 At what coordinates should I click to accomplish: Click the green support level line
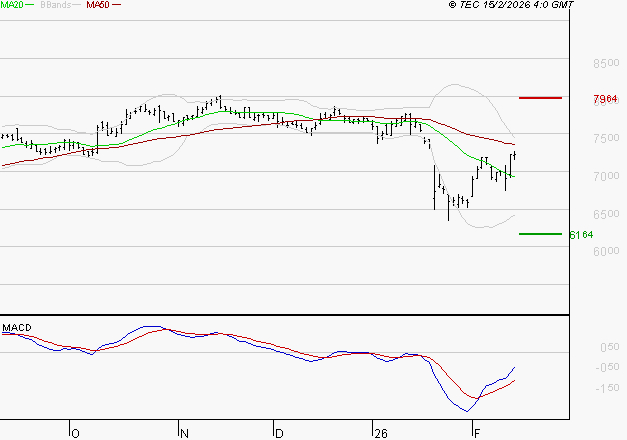(x=540, y=234)
